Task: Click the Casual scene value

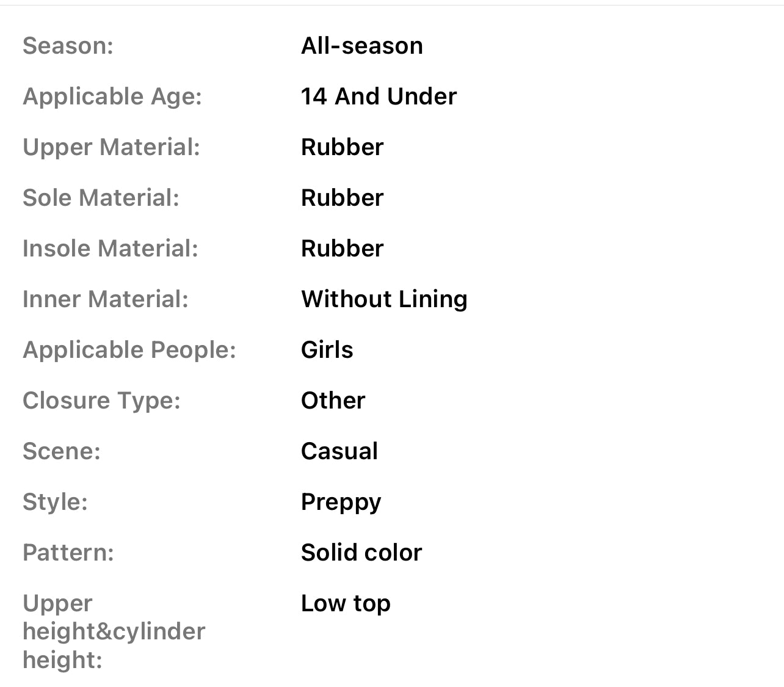Action: [x=339, y=451]
